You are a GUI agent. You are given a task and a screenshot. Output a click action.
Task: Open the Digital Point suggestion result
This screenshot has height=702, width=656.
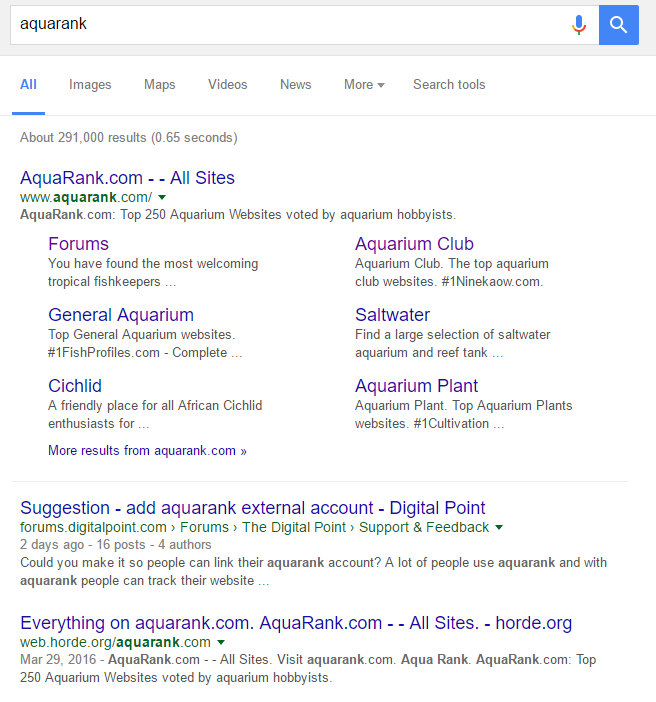(x=252, y=508)
